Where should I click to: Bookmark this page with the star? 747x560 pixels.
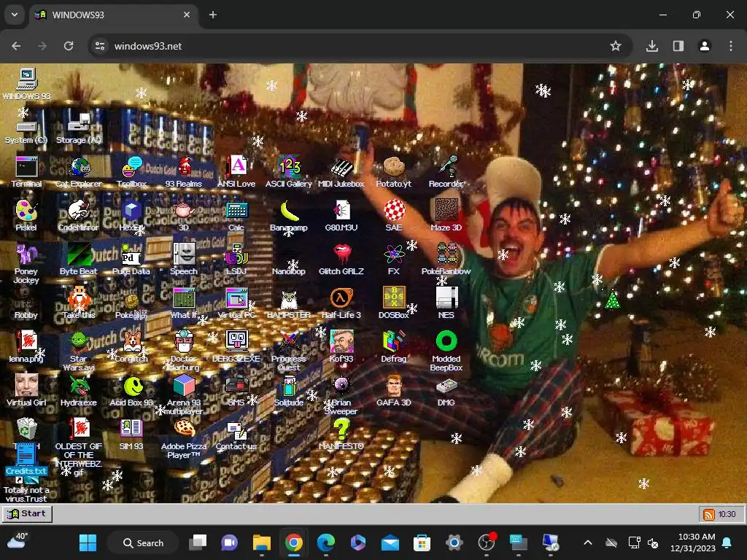point(616,46)
